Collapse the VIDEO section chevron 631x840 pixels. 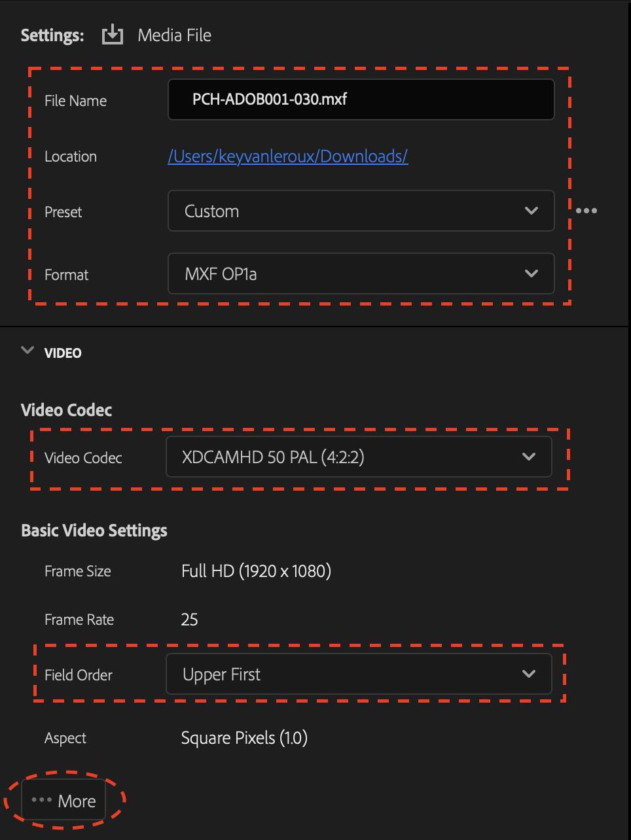tap(27, 351)
